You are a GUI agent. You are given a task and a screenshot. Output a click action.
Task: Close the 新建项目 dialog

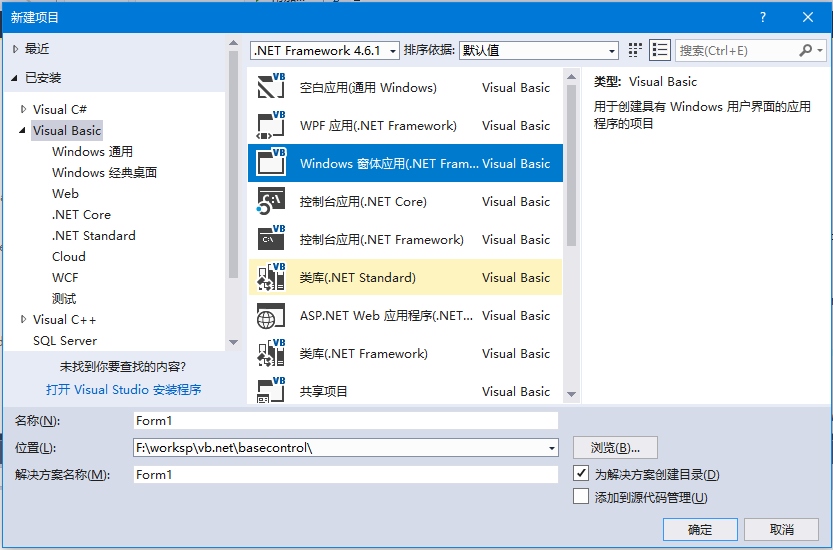click(808, 17)
